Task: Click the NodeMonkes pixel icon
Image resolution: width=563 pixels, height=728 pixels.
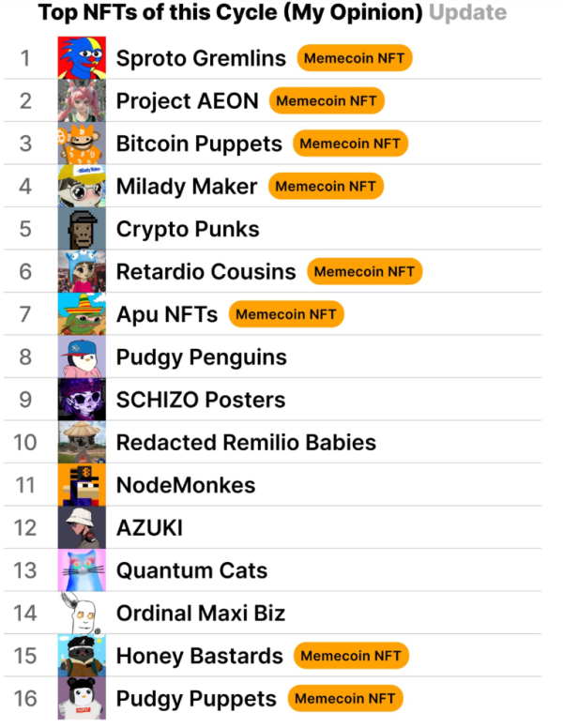Action: (x=82, y=485)
